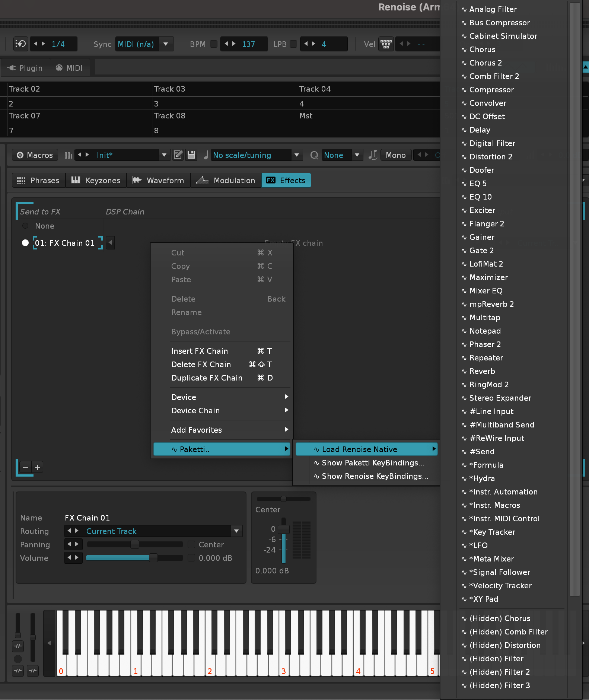
Task: Click the Vel keyboard velocity icon
Action: pyautogui.click(x=386, y=44)
